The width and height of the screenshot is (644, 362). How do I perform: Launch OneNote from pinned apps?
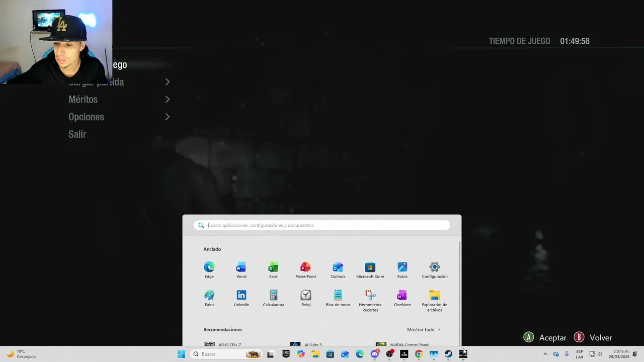point(403,298)
